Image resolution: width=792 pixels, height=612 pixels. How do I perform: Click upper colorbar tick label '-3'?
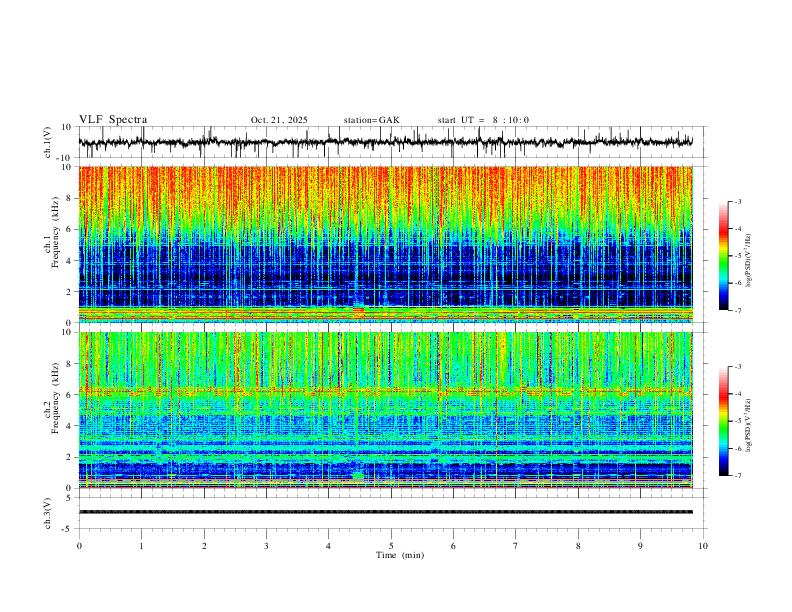pos(737,201)
